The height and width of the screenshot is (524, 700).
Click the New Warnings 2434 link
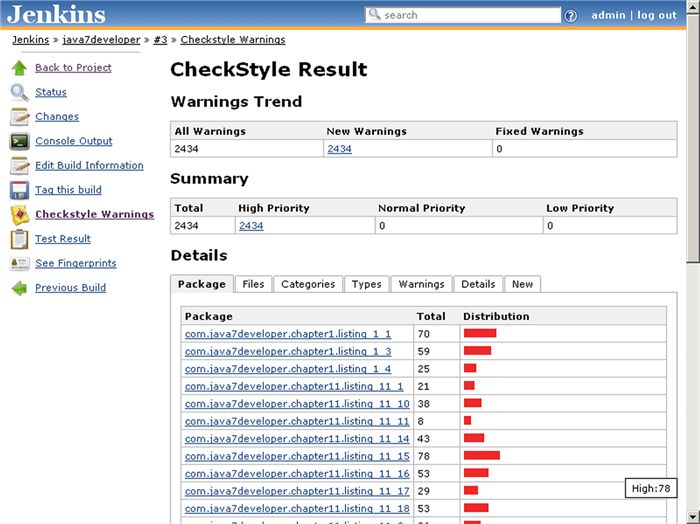(339, 148)
